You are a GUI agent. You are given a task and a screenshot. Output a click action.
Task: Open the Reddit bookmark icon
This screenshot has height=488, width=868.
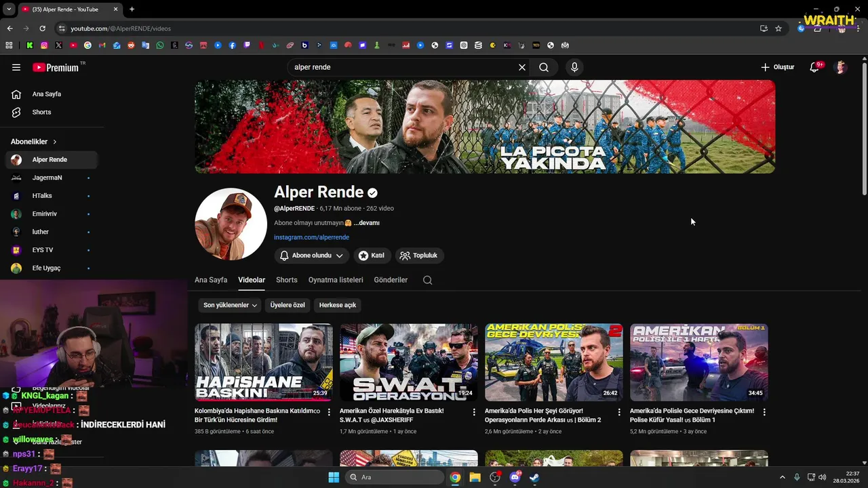[x=131, y=45]
